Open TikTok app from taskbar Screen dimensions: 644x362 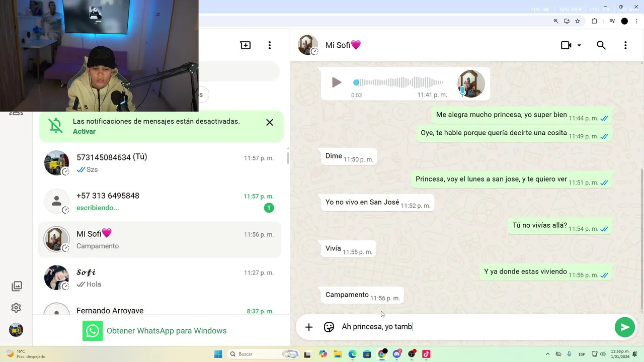426,354
